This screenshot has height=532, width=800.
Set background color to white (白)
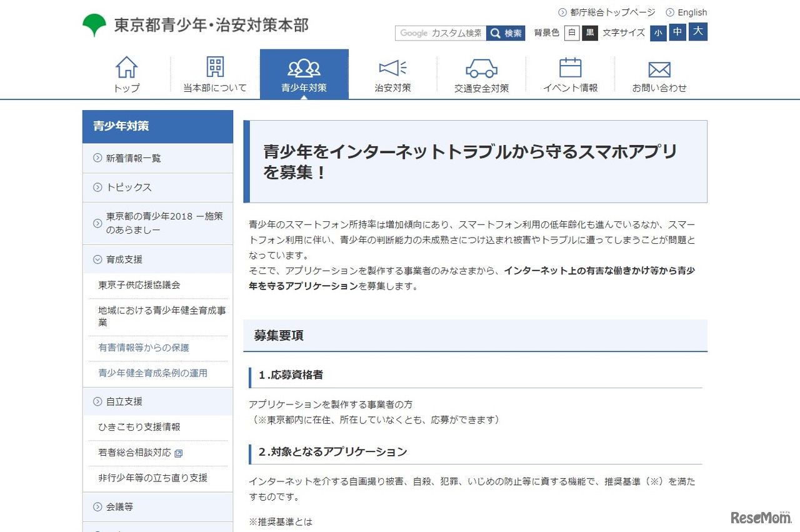[x=571, y=33]
